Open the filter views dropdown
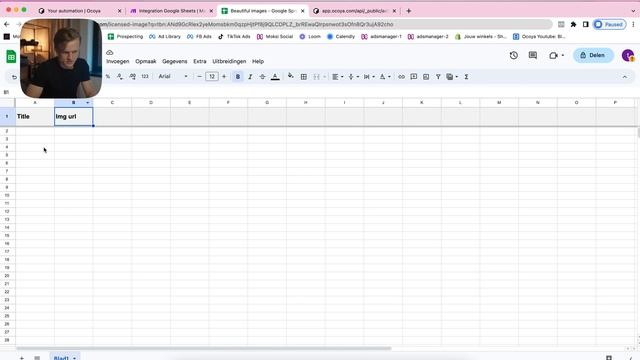 tap(452, 77)
